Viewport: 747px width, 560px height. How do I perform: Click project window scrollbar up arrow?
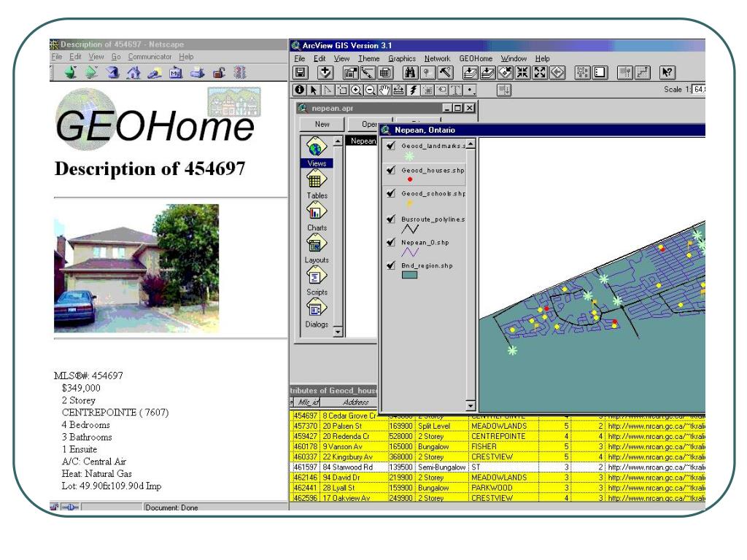(x=338, y=141)
